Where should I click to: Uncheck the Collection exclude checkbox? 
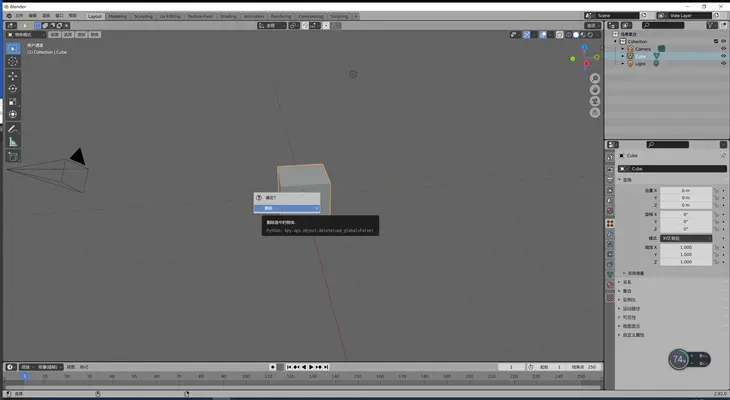(716, 41)
